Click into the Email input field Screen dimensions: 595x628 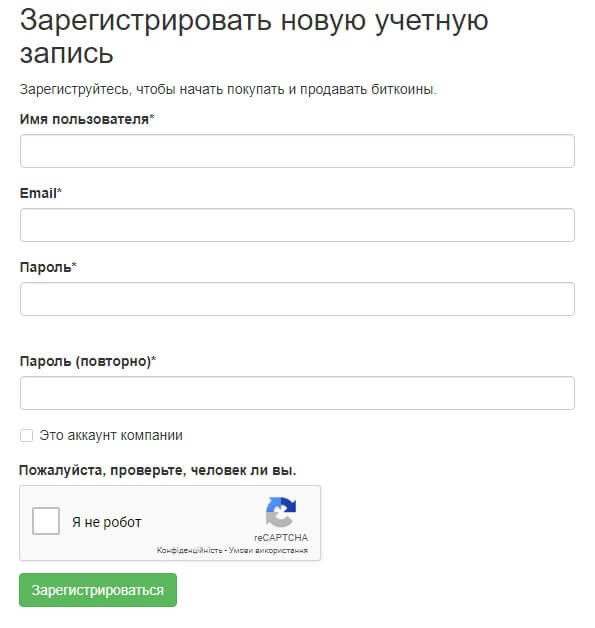click(297, 225)
